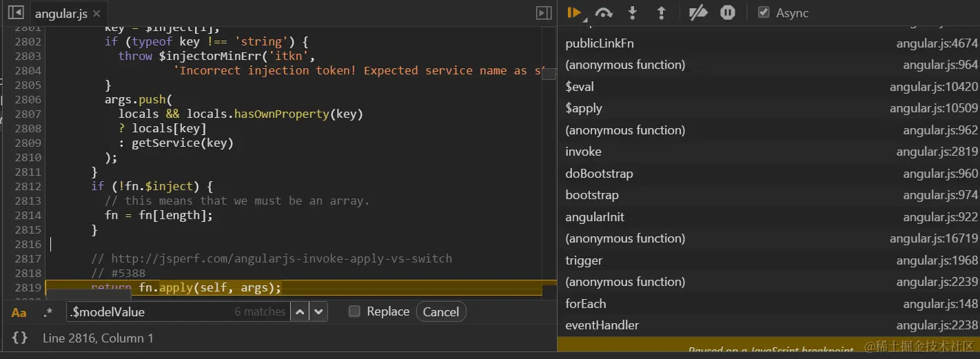Click line number 2819 gutter

coord(28,287)
